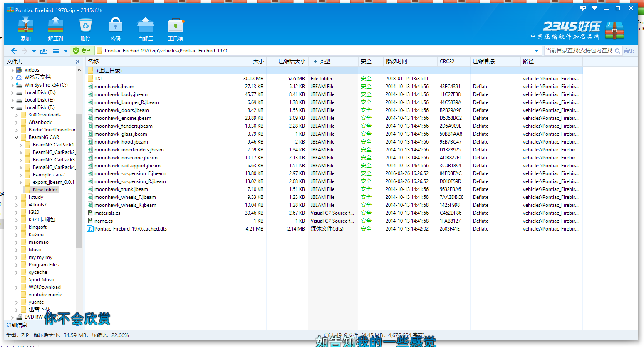Change the list view mode icon
This screenshot has width=644, height=347.
[x=56, y=51]
